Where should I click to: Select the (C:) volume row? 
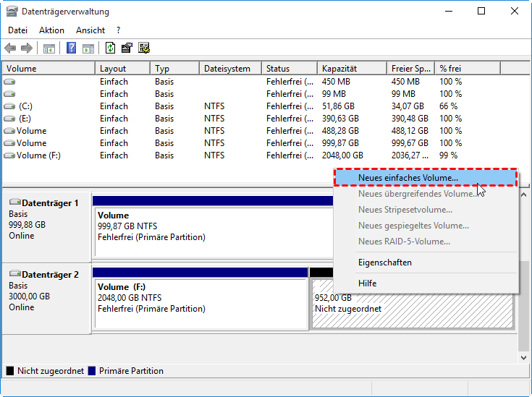[x=25, y=106]
